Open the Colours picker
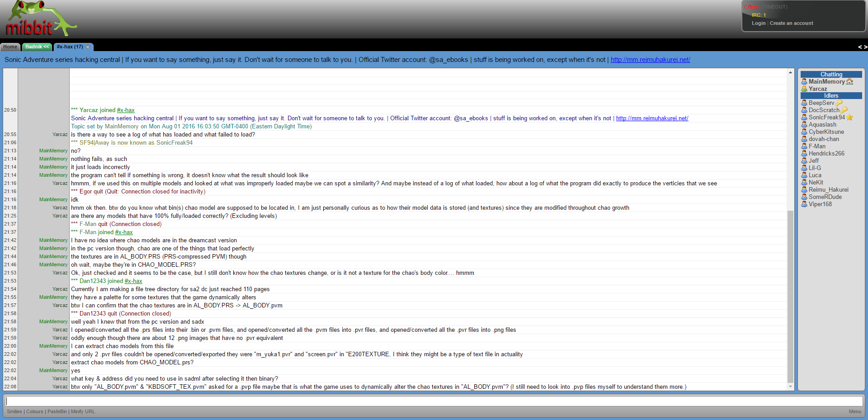The image size is (868, 420). tap(35, 412)
